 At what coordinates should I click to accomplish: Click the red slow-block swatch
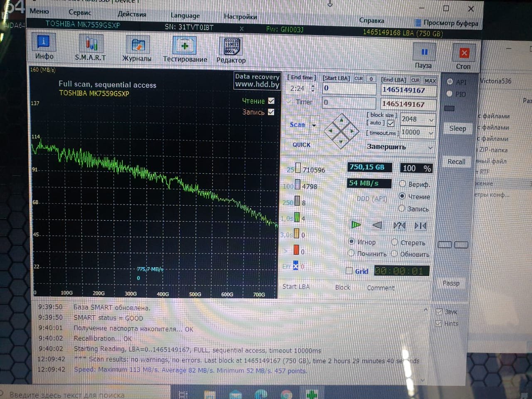296,250
